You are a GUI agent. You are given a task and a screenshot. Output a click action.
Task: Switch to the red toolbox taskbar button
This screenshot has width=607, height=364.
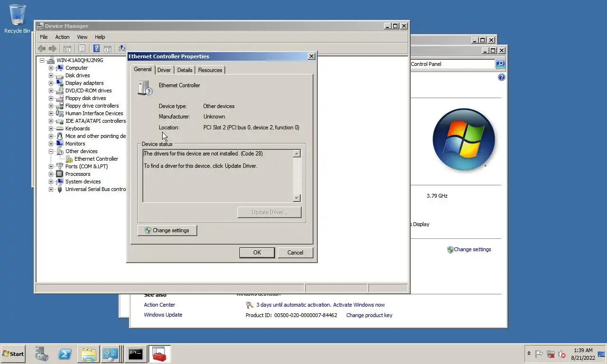click(x=159, y=354)
